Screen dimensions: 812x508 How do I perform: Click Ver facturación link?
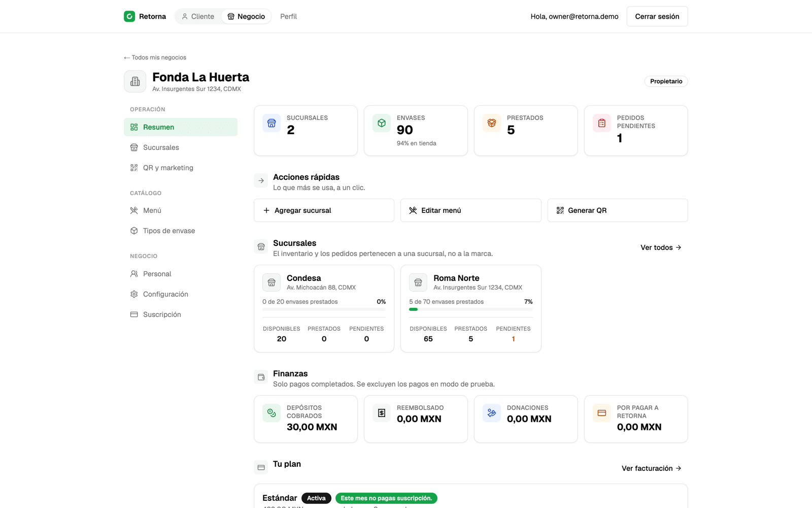click(652, 468)
